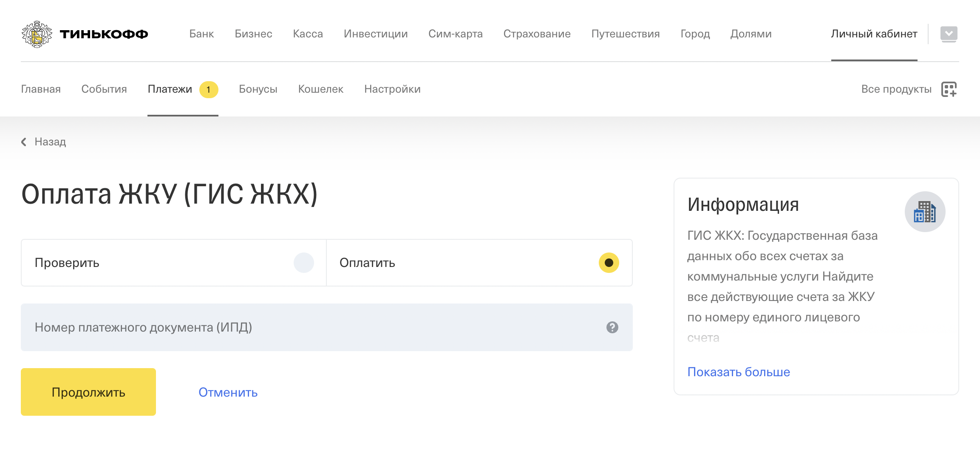Viewport: 980px width, 454px height.
Task: Switch to the Платежи tab
Action: tap(170, 89)
